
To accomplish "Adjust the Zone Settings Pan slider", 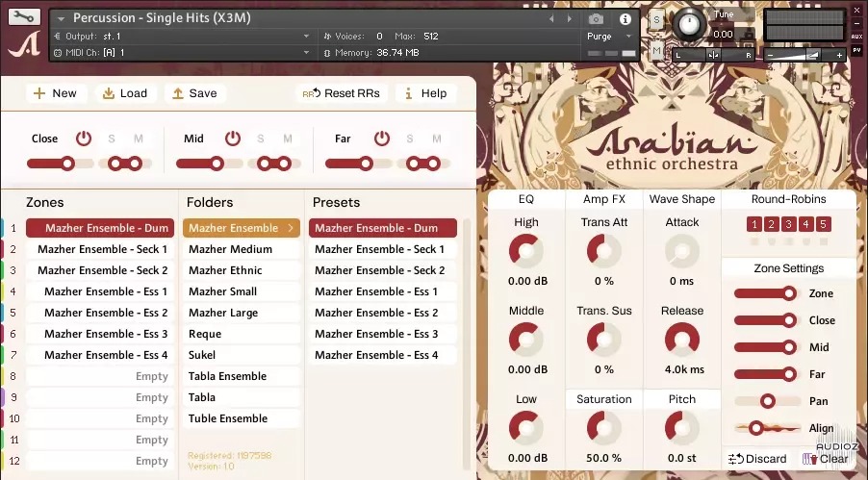I will pos(767,401).
